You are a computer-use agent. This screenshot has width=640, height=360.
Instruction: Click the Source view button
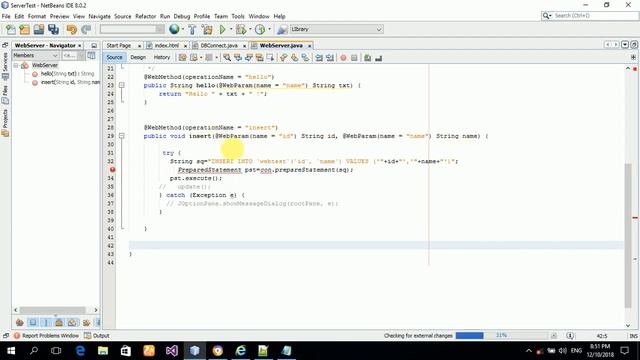click(114, 58)
